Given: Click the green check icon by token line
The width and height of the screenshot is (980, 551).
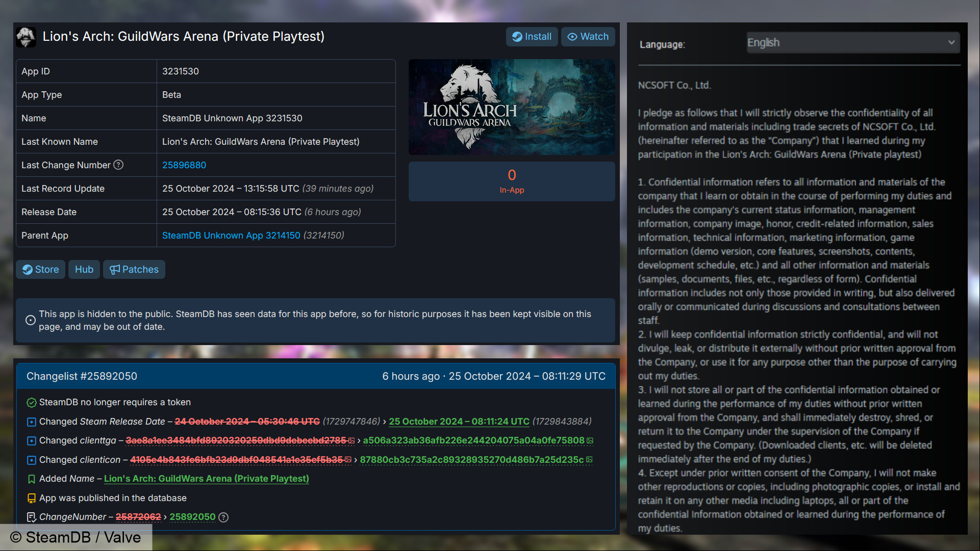Looking at the screenshot, I should pos(31,403).
